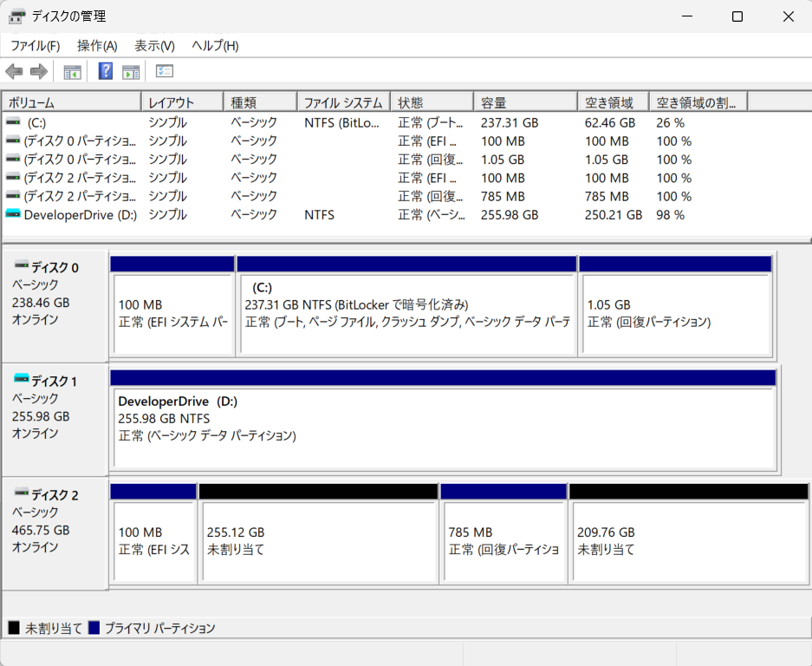Sort by the ファイル システム column header
The width and height of the screenshot is (812, 666).
click(344, 102)
